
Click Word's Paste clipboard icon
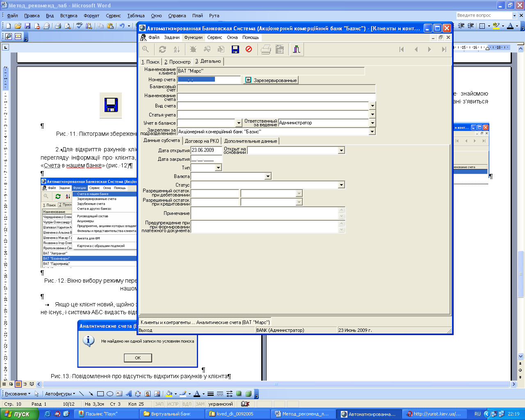click(110, 26)
